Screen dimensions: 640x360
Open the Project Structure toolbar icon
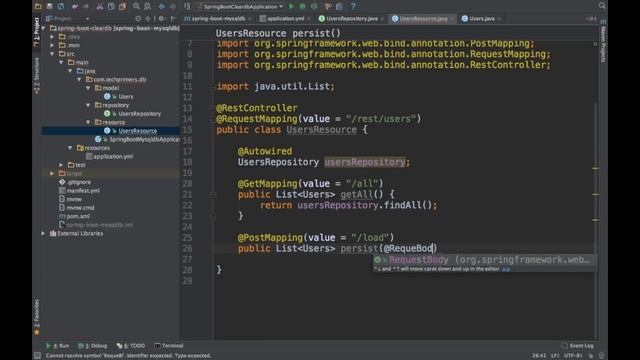pos(339,7)
